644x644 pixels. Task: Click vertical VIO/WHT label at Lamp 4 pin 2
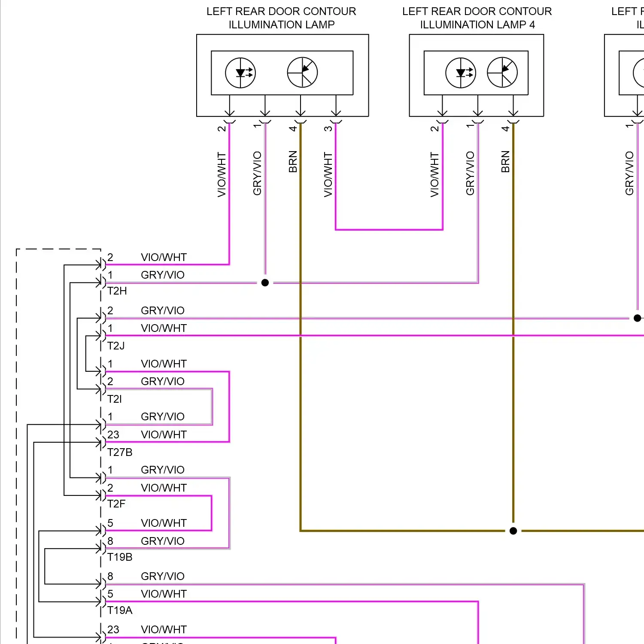point(434,174)
